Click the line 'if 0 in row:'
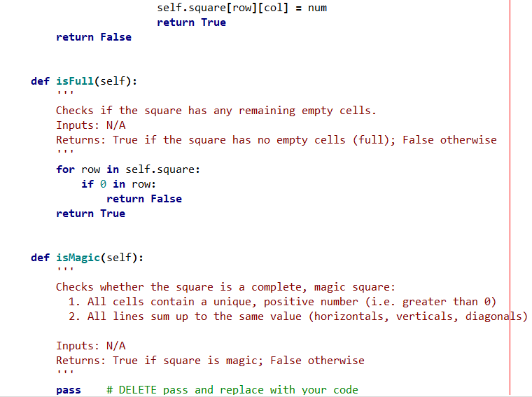Image resolution: width=532 pixels, height=397 pixels. click(118, 184)
